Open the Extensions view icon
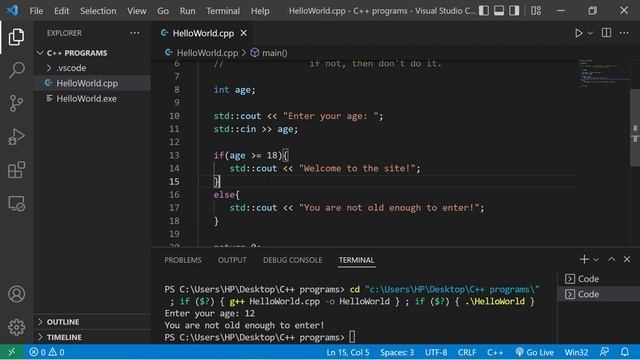 (16, 170)
